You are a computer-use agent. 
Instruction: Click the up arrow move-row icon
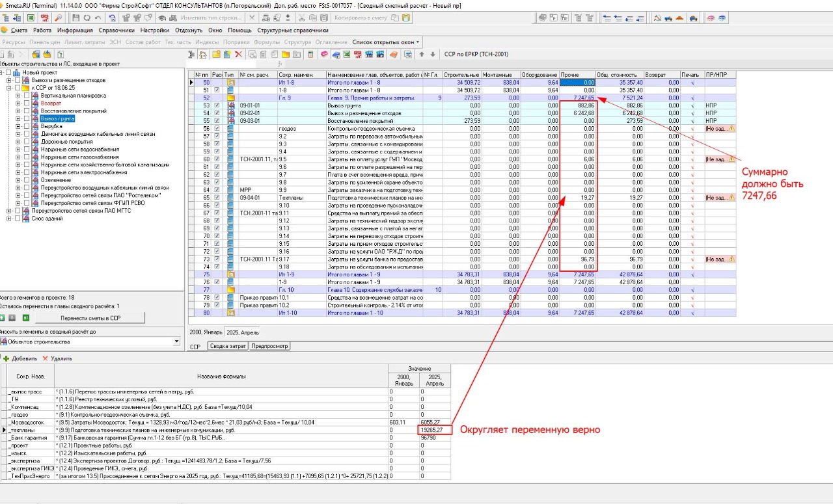click(422, 54)
